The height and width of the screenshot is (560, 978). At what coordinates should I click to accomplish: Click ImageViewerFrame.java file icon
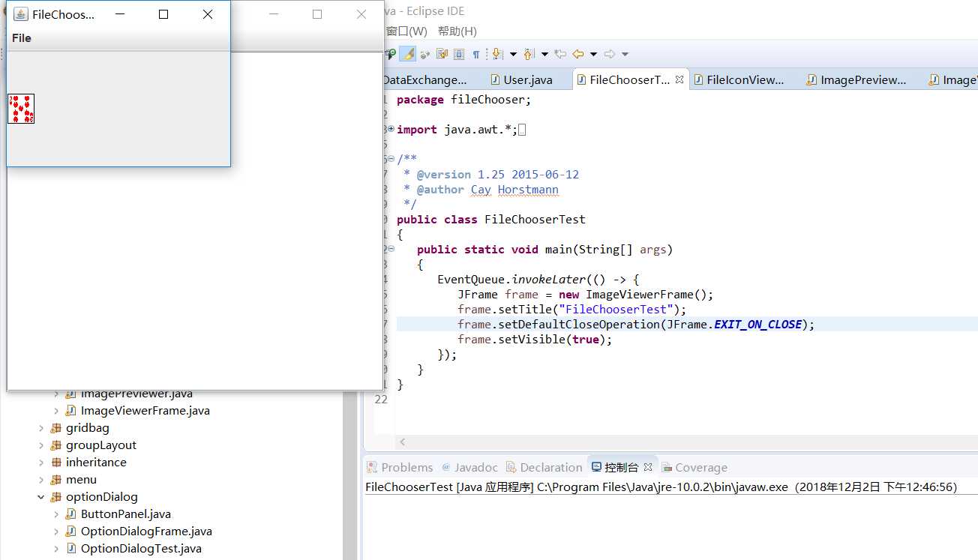71,411
